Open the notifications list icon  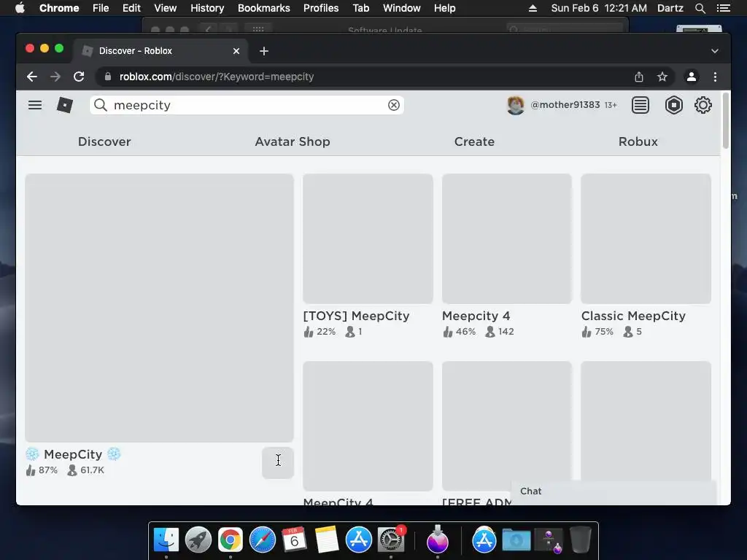tap(640, 105)
